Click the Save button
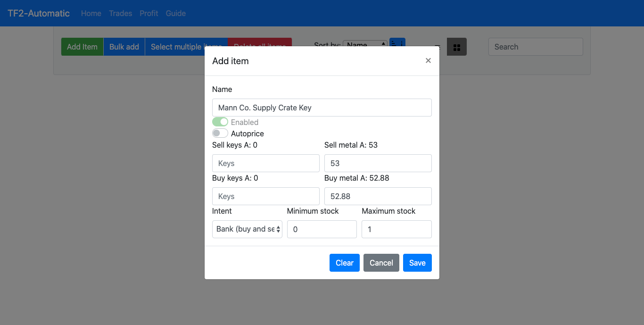 click(417, 263)
